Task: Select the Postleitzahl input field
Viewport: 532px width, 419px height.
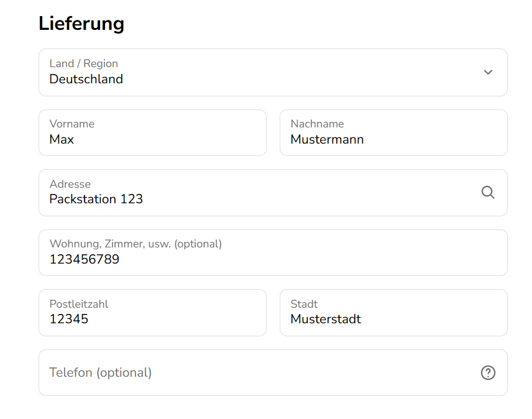Action: tap(153, 313)
